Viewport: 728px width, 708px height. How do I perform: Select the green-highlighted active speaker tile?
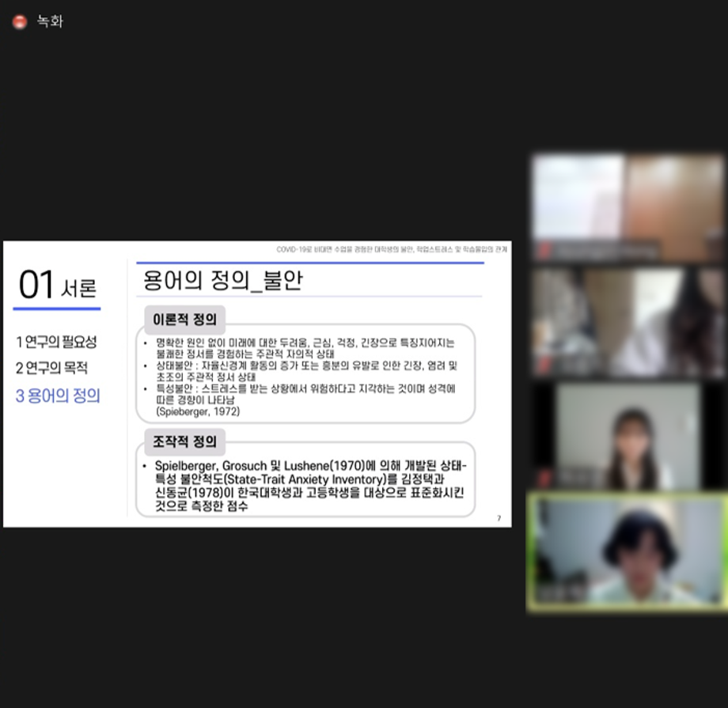click(x=628, y=552)
